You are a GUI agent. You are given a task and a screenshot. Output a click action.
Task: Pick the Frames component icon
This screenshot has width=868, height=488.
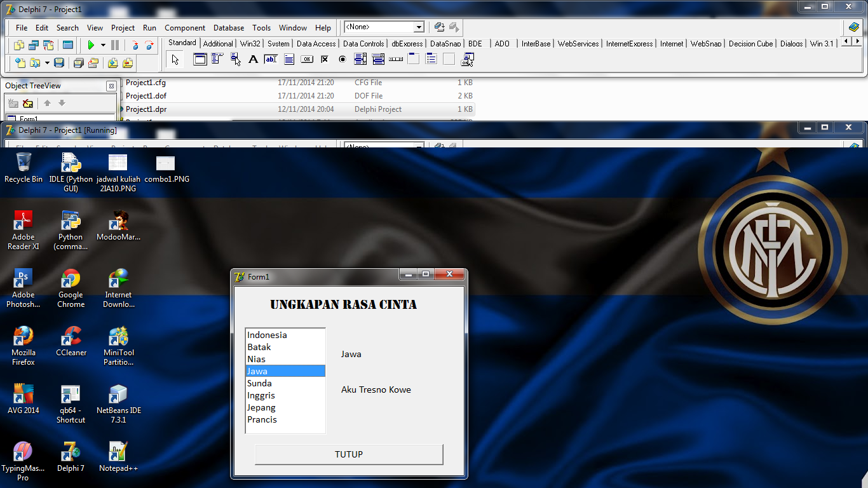click(x=200, y=59)
